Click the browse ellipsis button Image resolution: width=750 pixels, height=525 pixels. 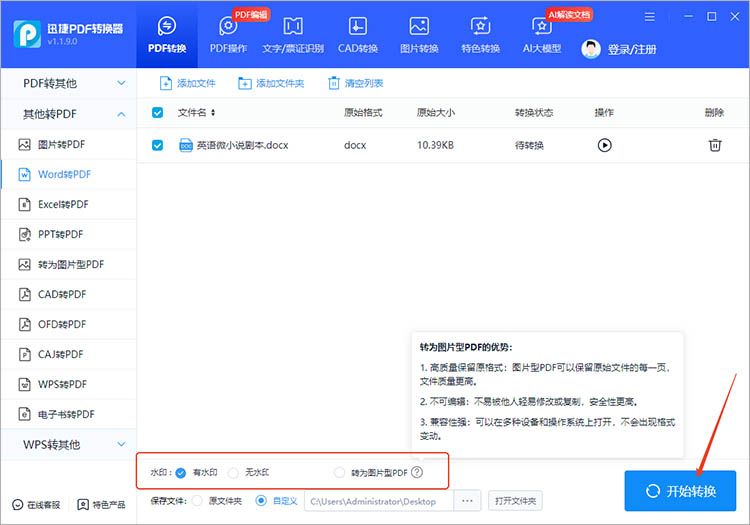pos(467,501)
